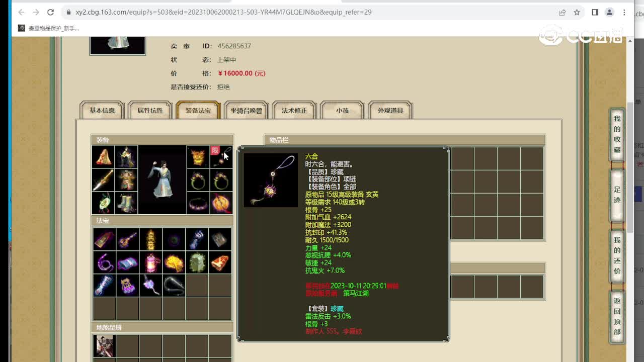Open the 外观道具 tab

pyautogui.click(x=390, y=111)
